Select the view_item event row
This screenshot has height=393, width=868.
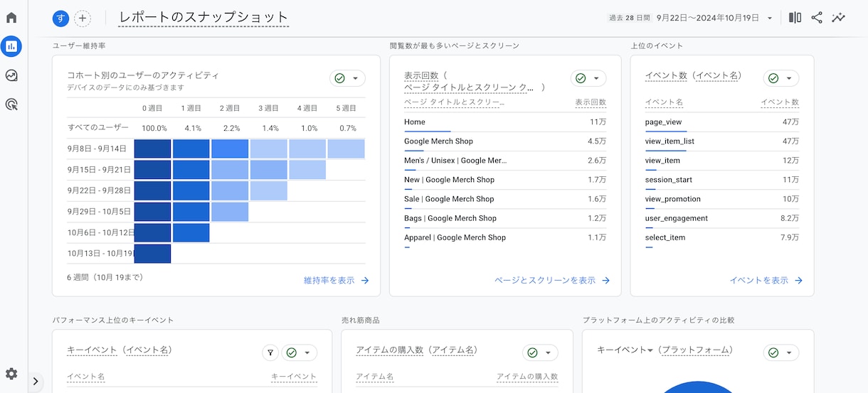tap(722, 161)
